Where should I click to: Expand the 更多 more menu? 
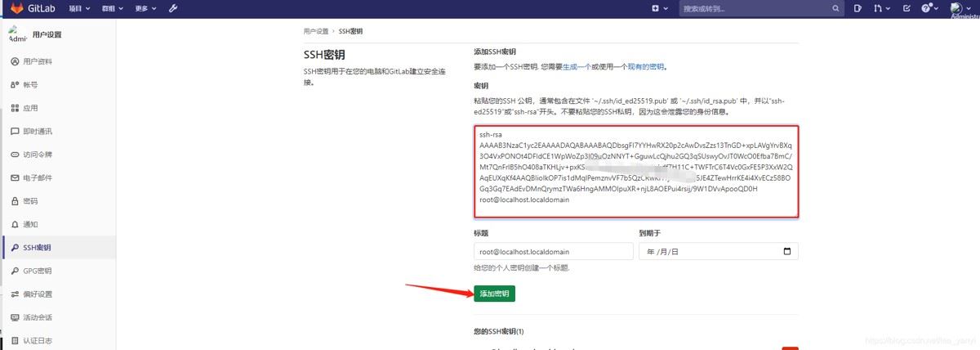point(146,8)
